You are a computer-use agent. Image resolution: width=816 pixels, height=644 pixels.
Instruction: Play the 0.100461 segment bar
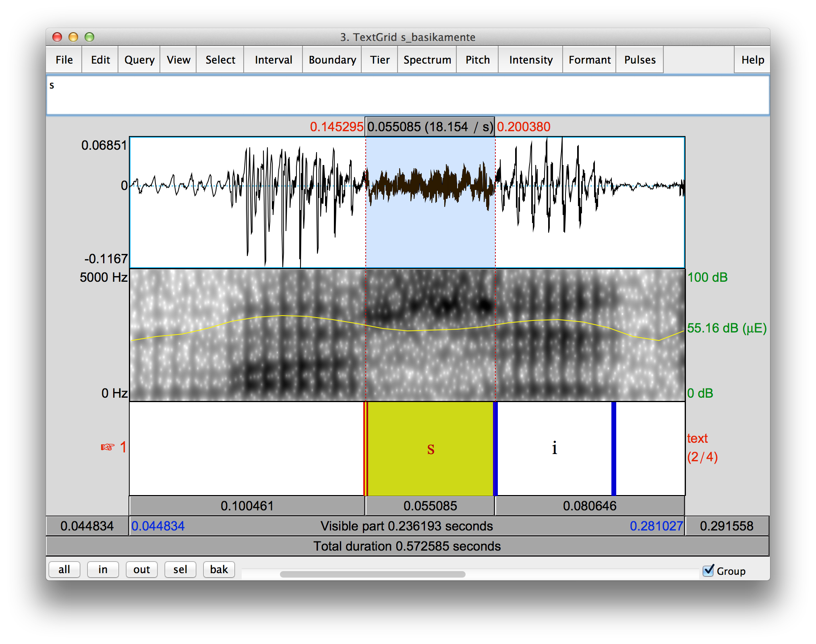tap(247, 506)
